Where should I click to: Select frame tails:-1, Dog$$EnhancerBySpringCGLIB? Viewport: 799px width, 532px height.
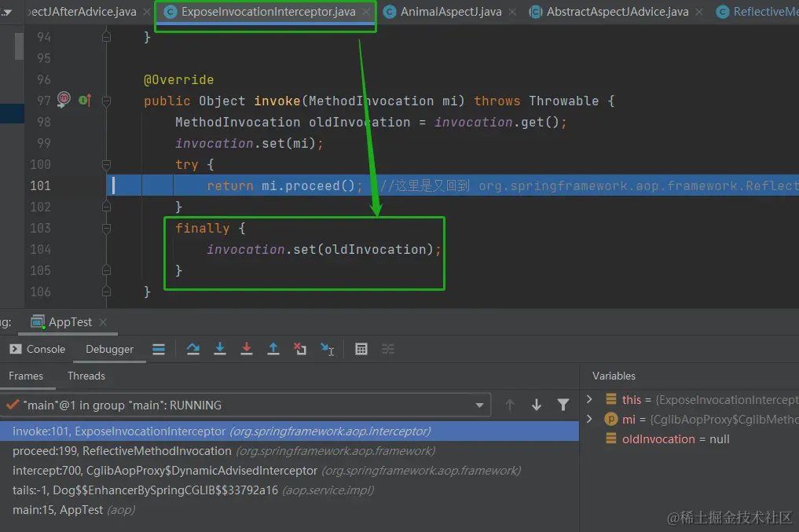tap(289, 490)
